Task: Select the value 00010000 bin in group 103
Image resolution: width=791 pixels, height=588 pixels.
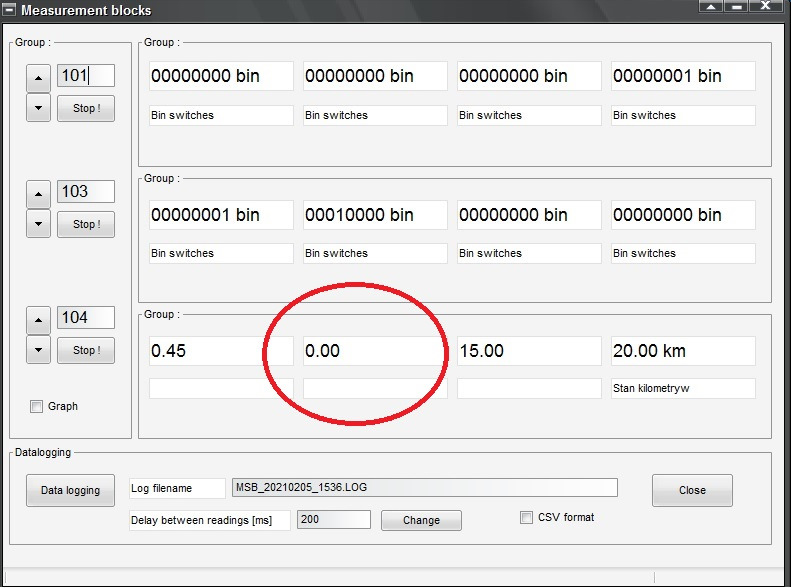Action: click(x=375, y=215)
